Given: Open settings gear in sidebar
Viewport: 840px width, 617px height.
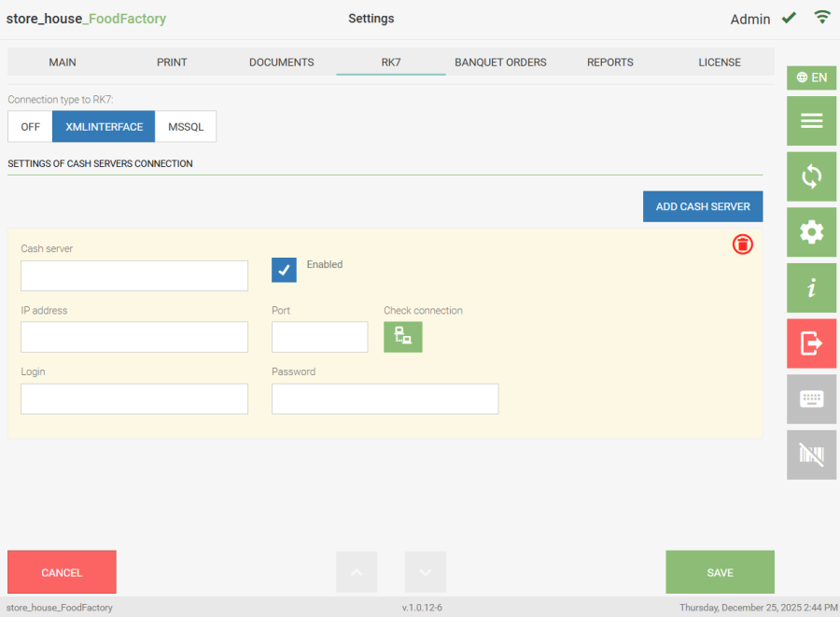Looking at the screenshot, I should 811,232.
